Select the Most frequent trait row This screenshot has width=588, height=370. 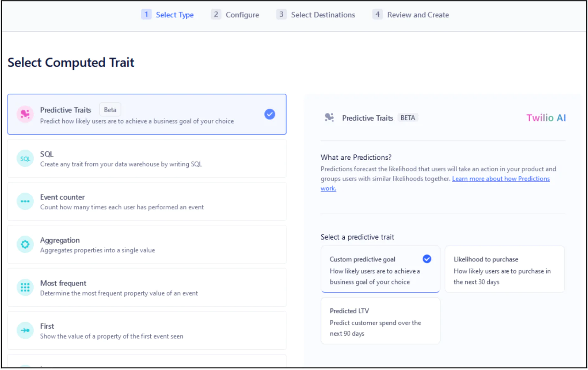pos(147,287)
